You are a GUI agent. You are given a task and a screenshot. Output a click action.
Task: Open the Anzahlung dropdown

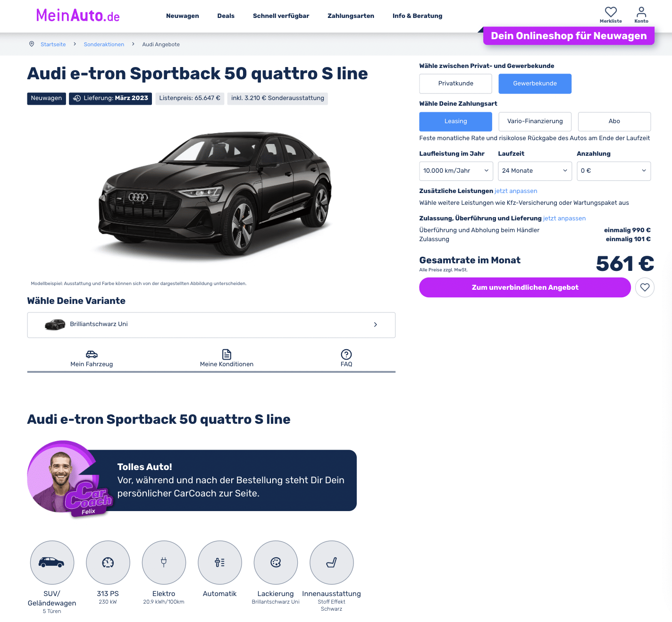pos(613,171)
